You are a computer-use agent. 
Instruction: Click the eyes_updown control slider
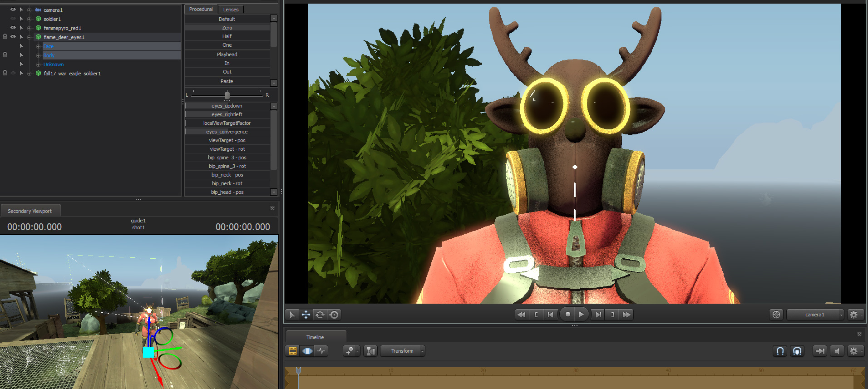[x=227, y=106]
